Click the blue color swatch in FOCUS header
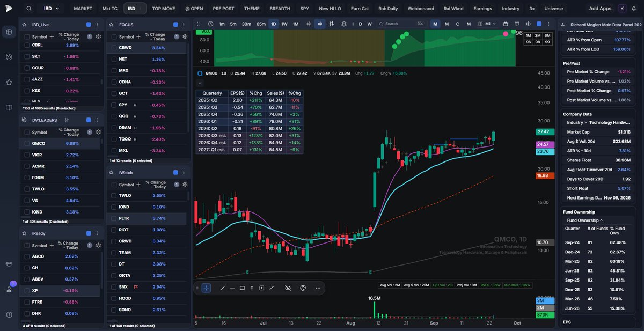This screenshot has height=331, width=644. (x=175, y=25)
